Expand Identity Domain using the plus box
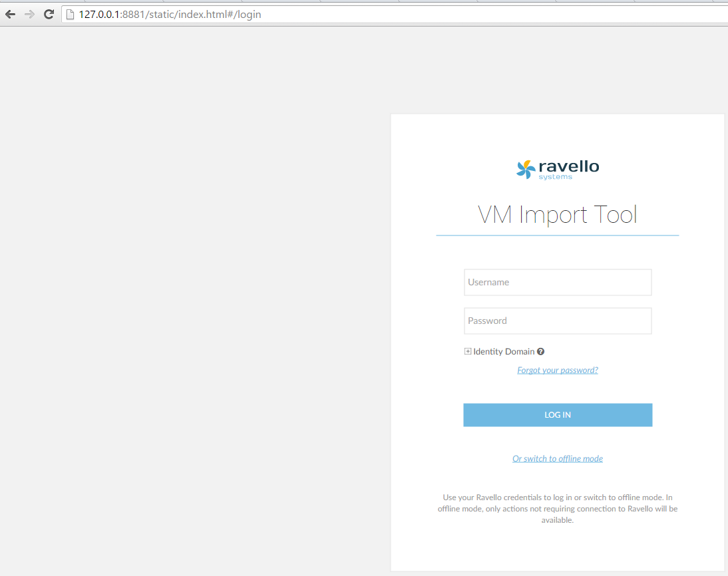The height and width of the screenshot is (576, 728). (468, 352)
